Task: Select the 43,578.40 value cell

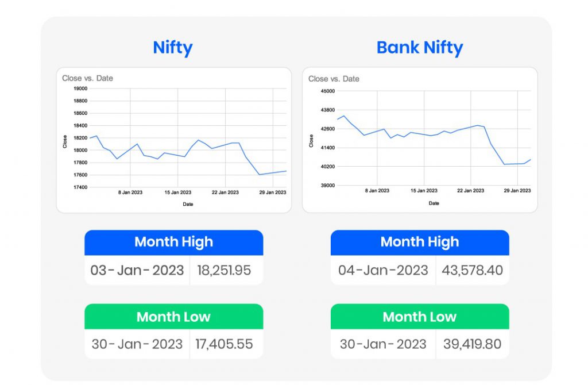Action: [473, 270]
